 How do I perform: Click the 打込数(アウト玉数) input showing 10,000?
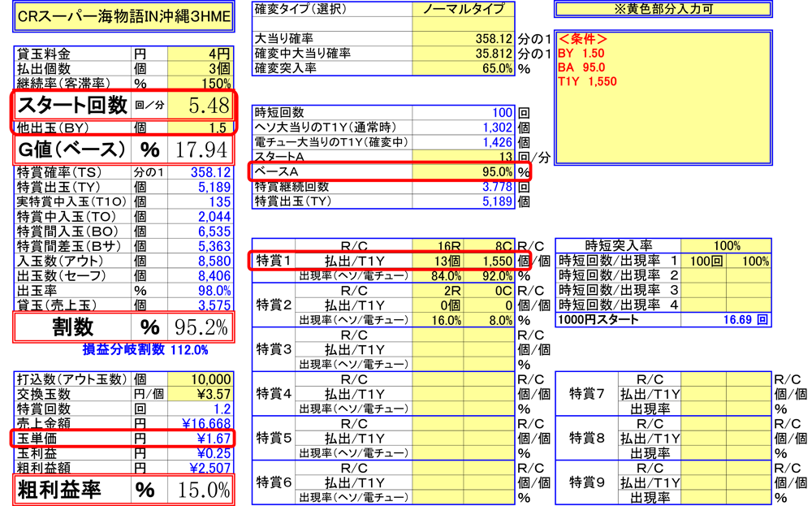[201, 379]
